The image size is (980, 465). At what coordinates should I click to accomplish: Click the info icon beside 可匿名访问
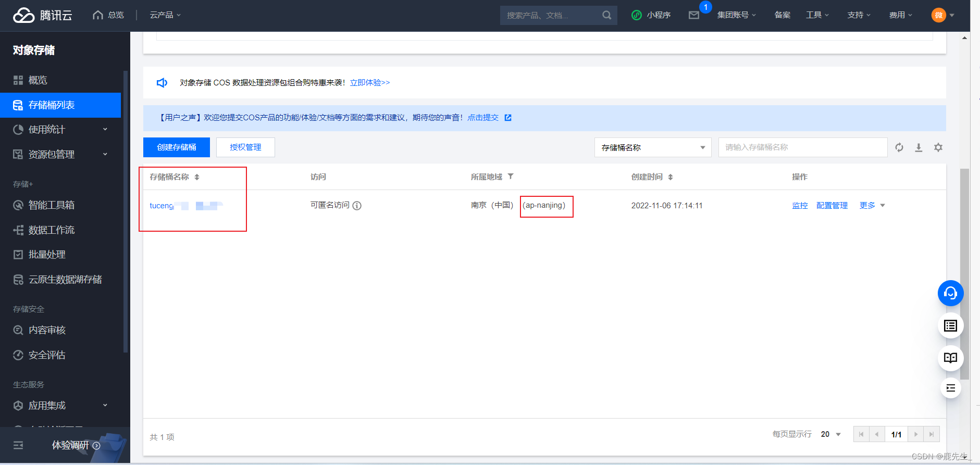(357, 206)
